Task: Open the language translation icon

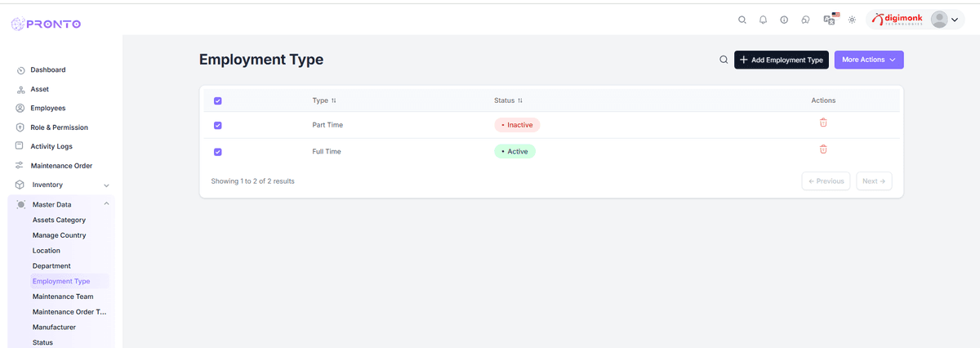Action: [x=830, y=20]
